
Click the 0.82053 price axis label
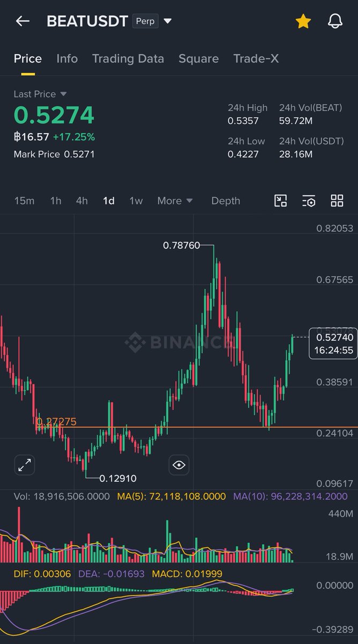click(x=335, y=228)
